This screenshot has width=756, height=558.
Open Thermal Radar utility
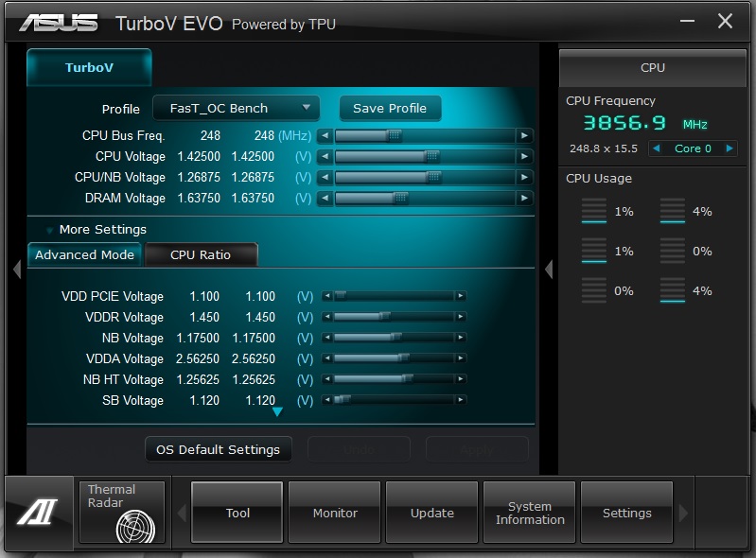[122, 513]
